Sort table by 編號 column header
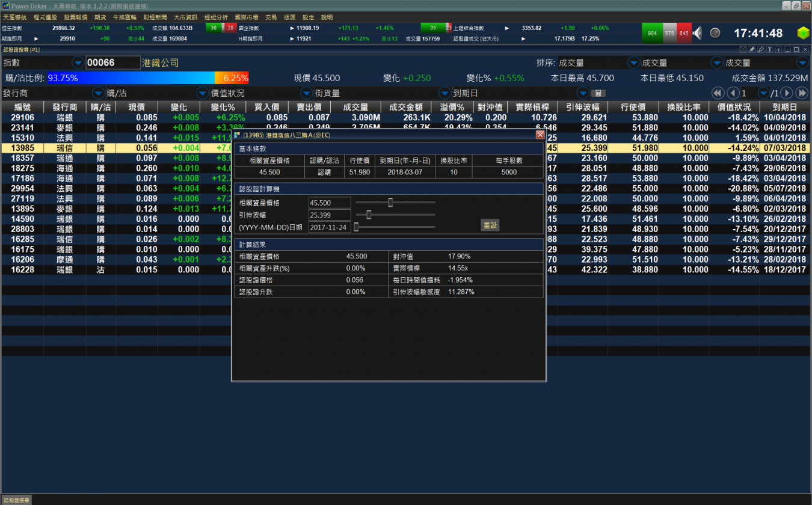 tap(22, 107)
